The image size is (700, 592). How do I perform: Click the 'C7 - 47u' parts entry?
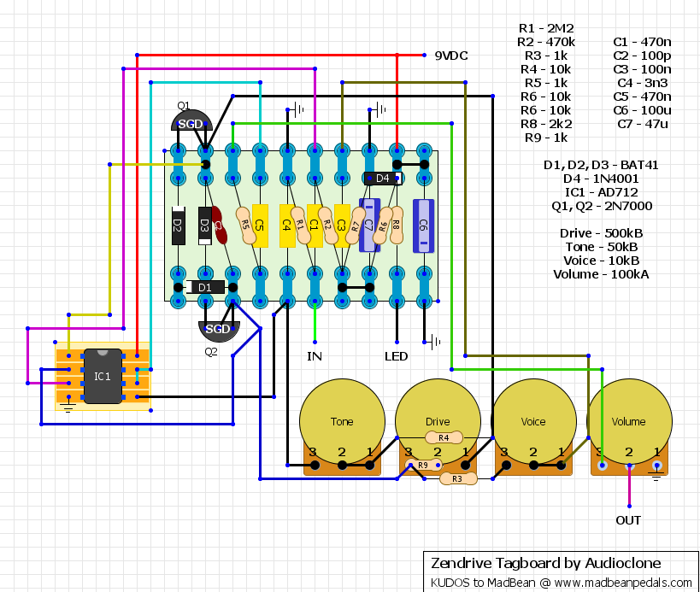point(643,124)
